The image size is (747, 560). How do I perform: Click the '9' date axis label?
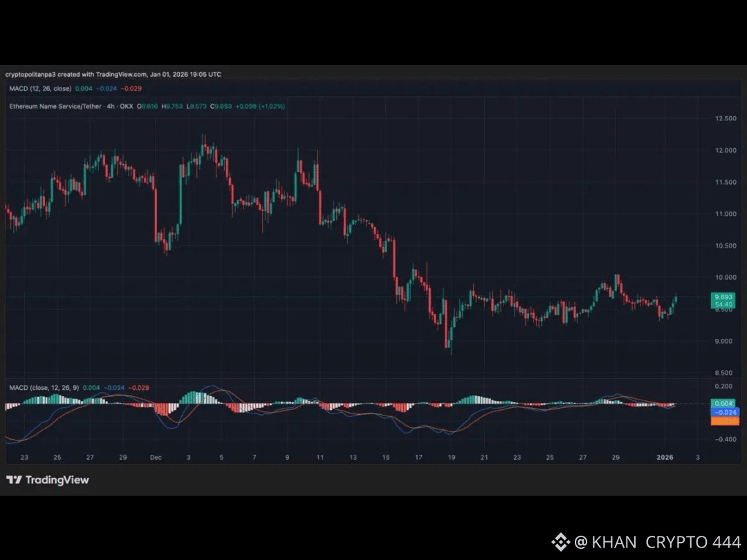tap(287, 457)
